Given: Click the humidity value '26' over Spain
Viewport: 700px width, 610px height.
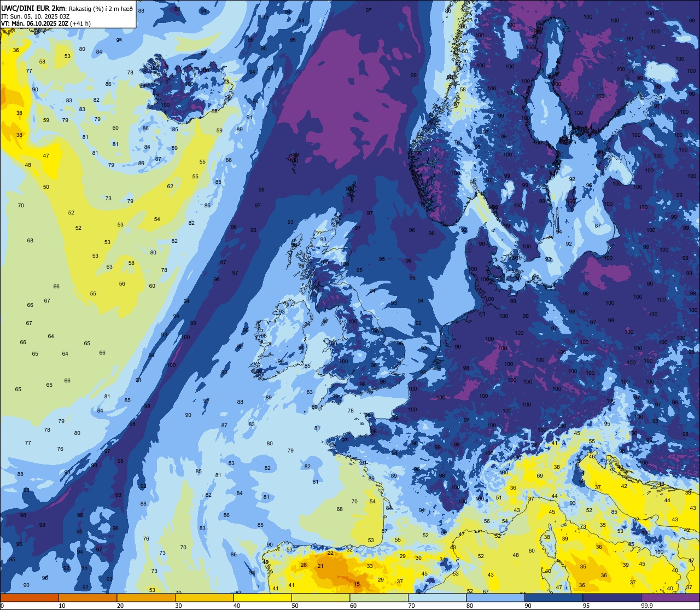Looking at the screenshot, I should pyautogui.click(x=304, y=565).
